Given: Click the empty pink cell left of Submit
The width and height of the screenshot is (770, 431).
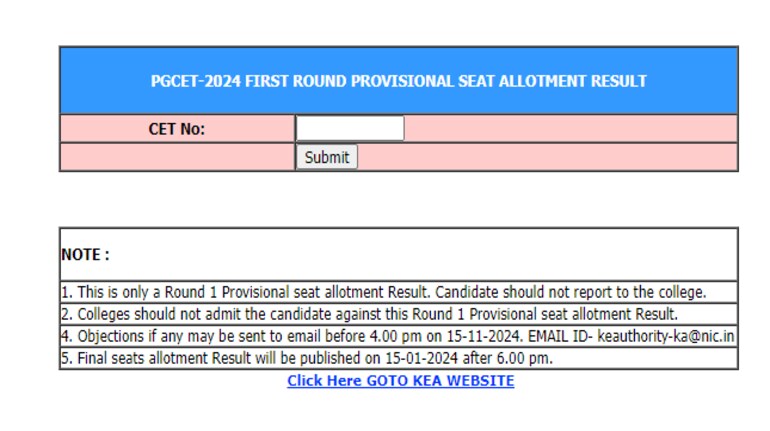Looking at the screenshot, I should coord(177,157).
